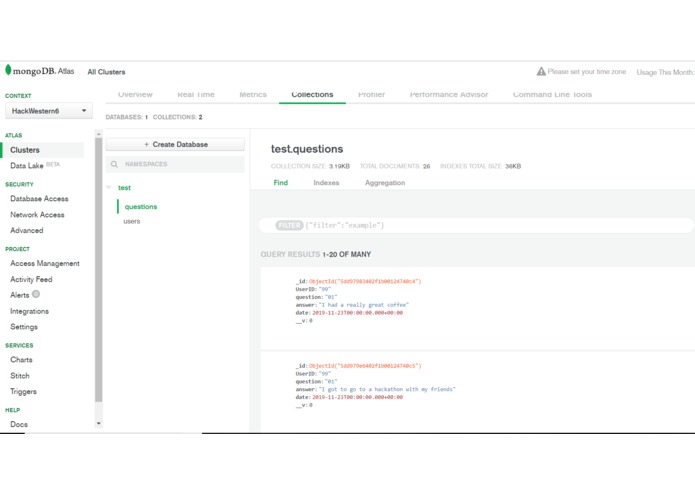Image resolution: width=695 pixels, height=494 pixels.
Task: Click ObjectId of the hackathon answer document
Action: pyautogui.click(x=365, y=366)
